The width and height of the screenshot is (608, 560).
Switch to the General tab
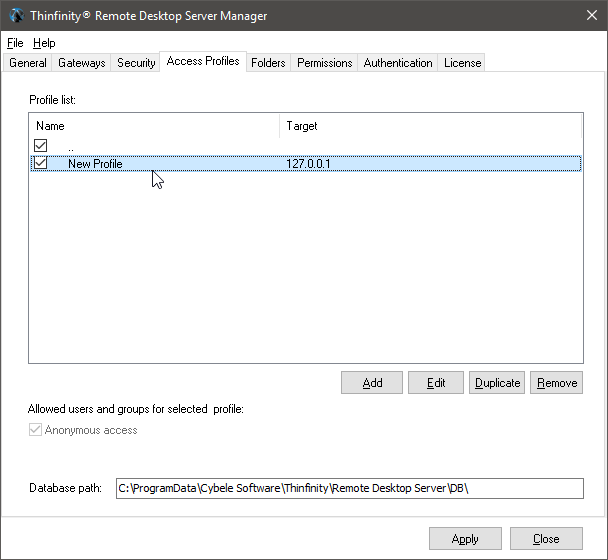(28, 63)
